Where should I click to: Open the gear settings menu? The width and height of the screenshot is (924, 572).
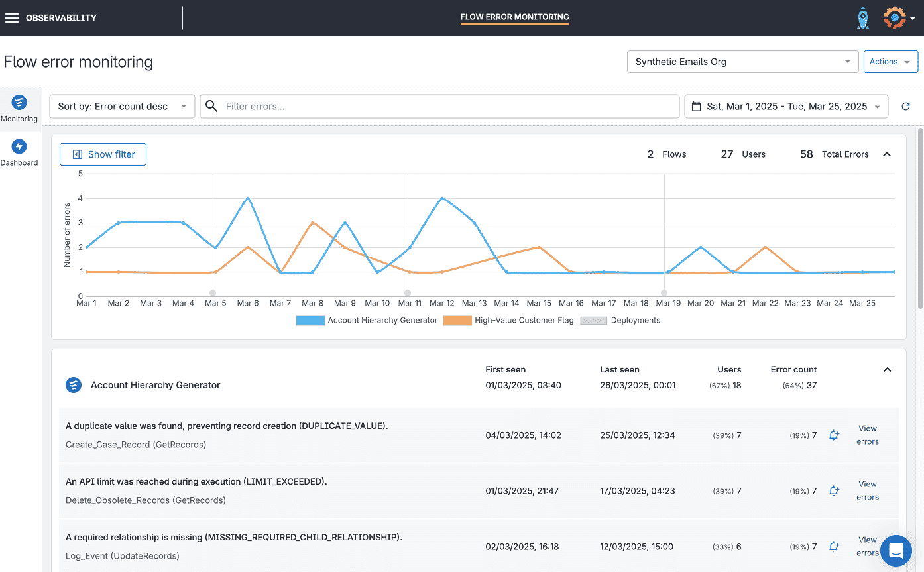[895, 18]
